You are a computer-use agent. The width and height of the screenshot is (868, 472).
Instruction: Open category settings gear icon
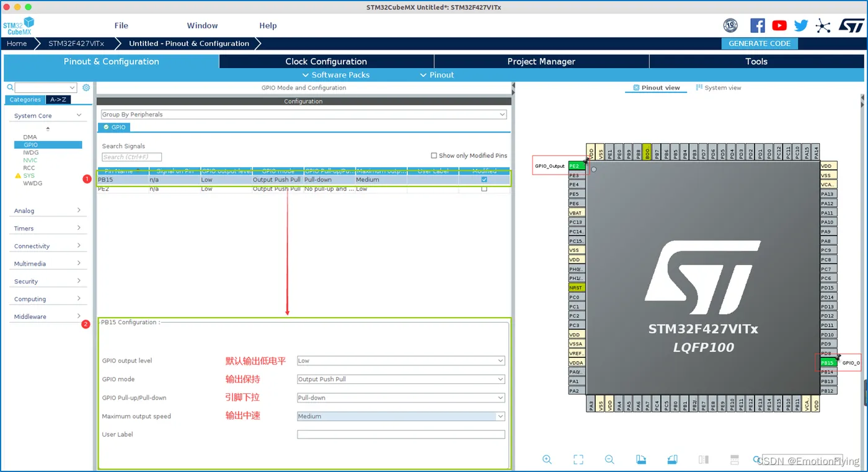[86, 88]
